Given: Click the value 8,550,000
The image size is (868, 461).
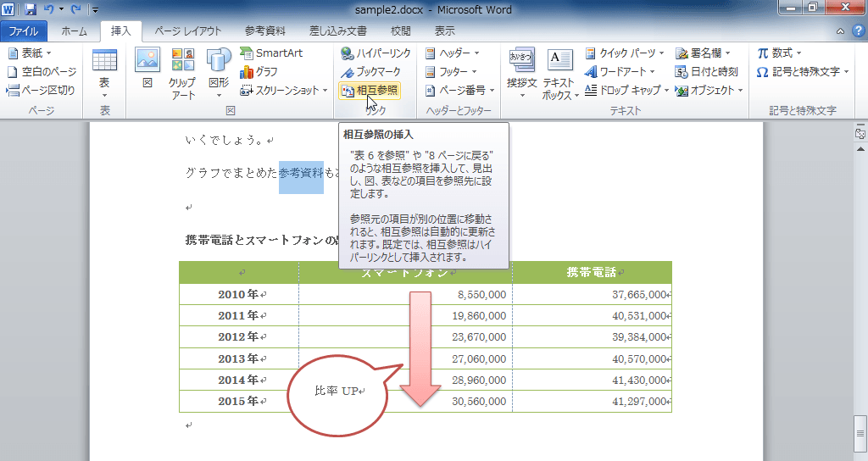Looking at the screenshot, I should coord(481,294).
